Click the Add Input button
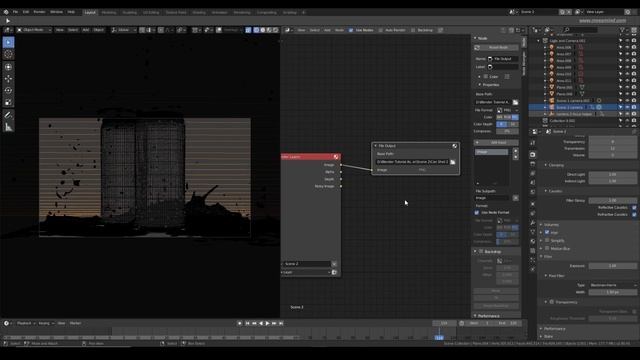This screenshot has height=360, width=640. click(x=496, y=142)
